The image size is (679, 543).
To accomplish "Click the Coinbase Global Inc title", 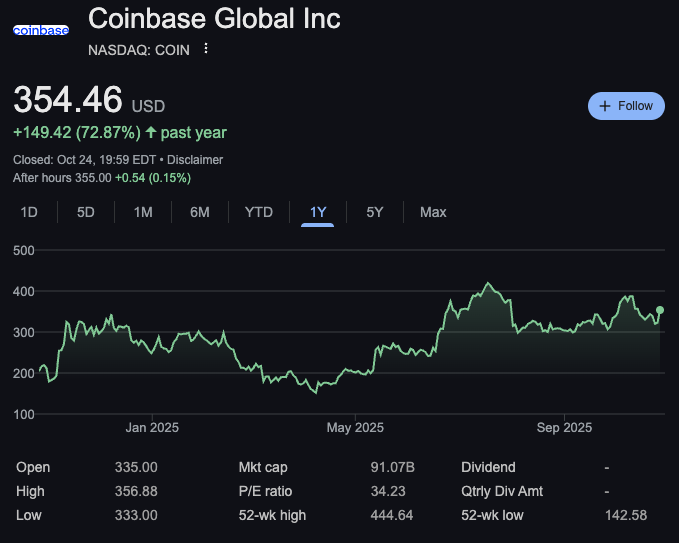I will click(214, 19).
